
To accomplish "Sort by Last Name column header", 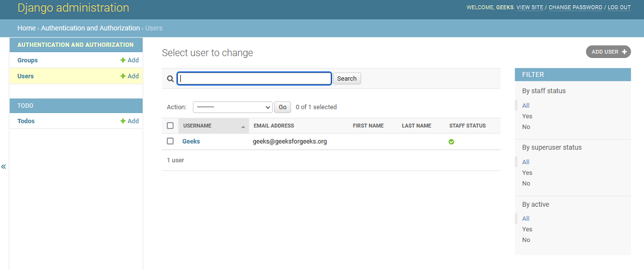I will point(416,126).
